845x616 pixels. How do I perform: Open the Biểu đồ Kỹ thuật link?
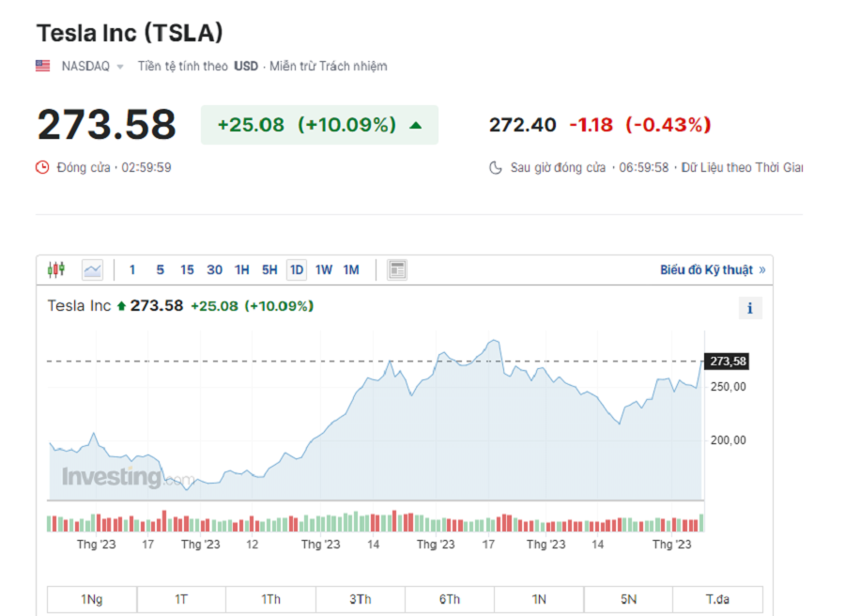coord(706,270)
